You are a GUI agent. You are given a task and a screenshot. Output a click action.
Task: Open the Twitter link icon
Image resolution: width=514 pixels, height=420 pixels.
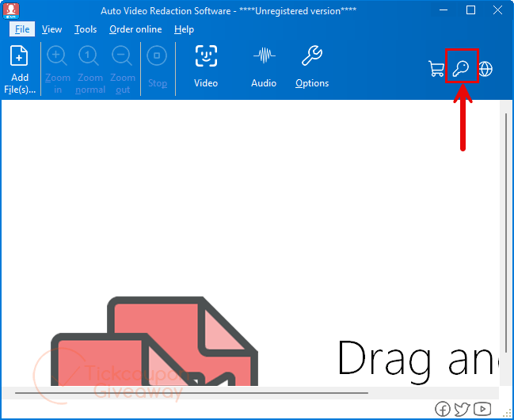tap(463, 409)
